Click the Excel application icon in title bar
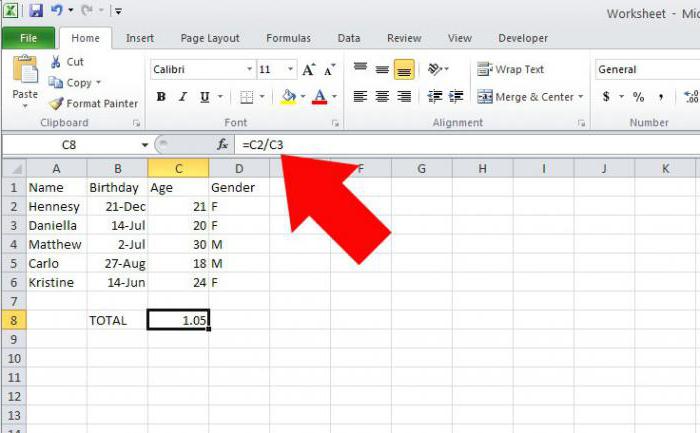Viewport: 700px width, 433px height. tap(11, 10)
